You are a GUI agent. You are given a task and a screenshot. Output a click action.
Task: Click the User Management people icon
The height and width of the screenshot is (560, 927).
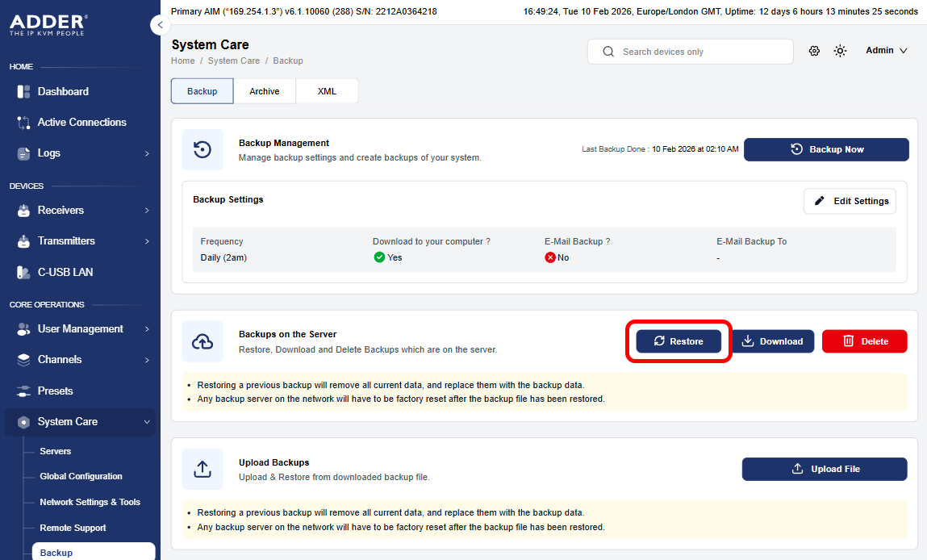tap(23, 329)
